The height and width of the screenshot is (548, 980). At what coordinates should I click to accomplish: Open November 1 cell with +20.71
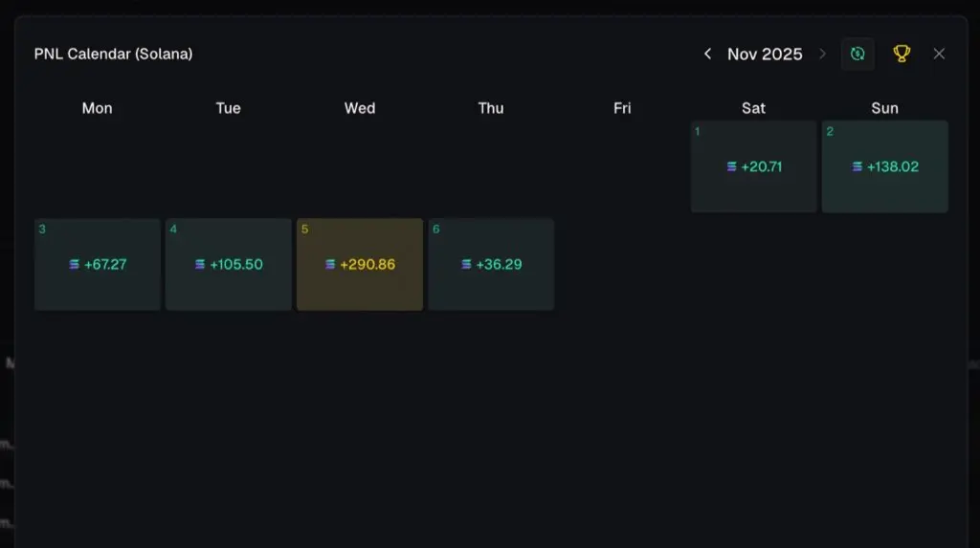tap(753, 166)
